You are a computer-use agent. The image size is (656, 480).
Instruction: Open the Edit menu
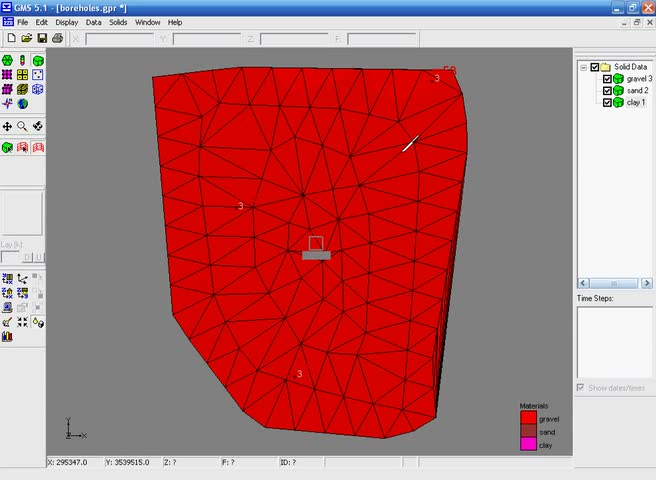[x=41, y=22]
